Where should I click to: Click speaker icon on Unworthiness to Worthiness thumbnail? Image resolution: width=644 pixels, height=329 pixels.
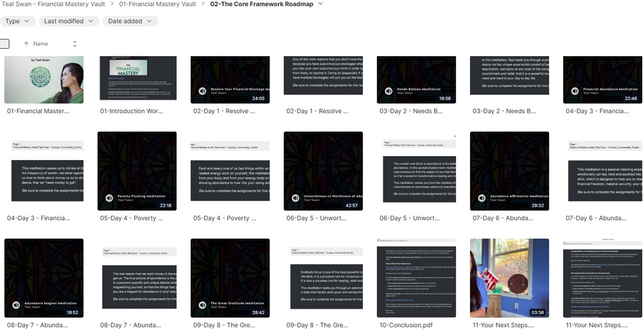[x=296, y=198]
